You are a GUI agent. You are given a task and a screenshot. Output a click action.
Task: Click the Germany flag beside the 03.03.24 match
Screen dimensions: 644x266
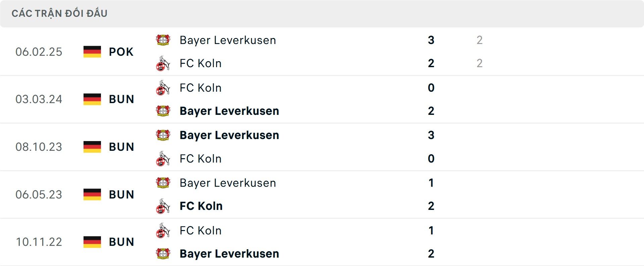coord(92,99)
